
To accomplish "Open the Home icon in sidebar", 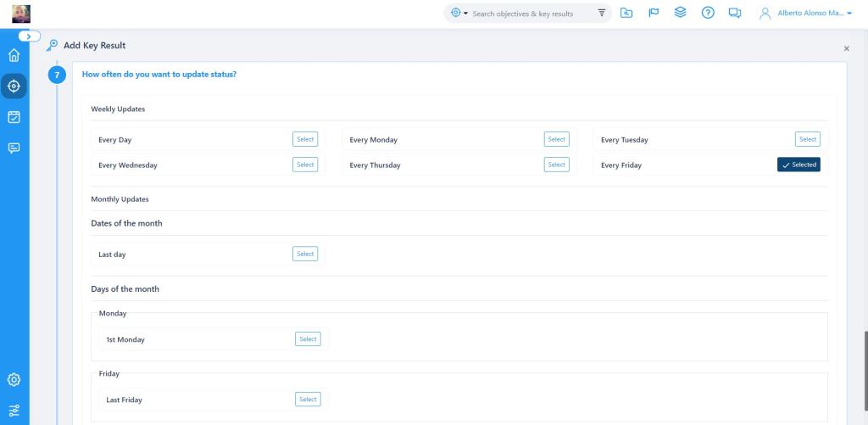I will (x=14, y=56).
